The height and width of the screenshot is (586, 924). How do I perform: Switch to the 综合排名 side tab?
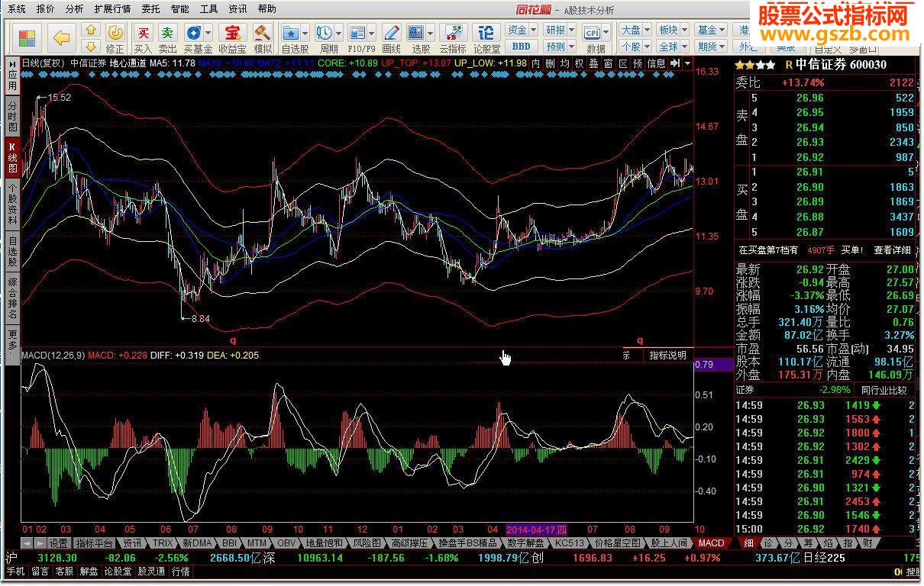(12, 298)
